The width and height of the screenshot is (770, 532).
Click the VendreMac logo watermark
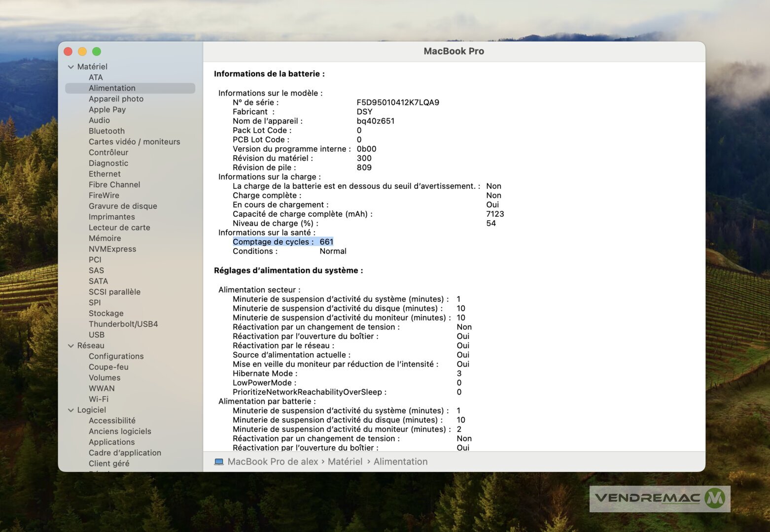tap(660, 499)
